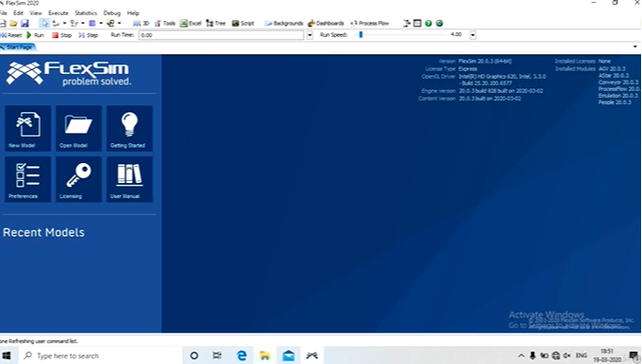Viewport: 642px width, 364px height.
Task: Open a 3D view from the toolbar
Action: click(141, 24)
